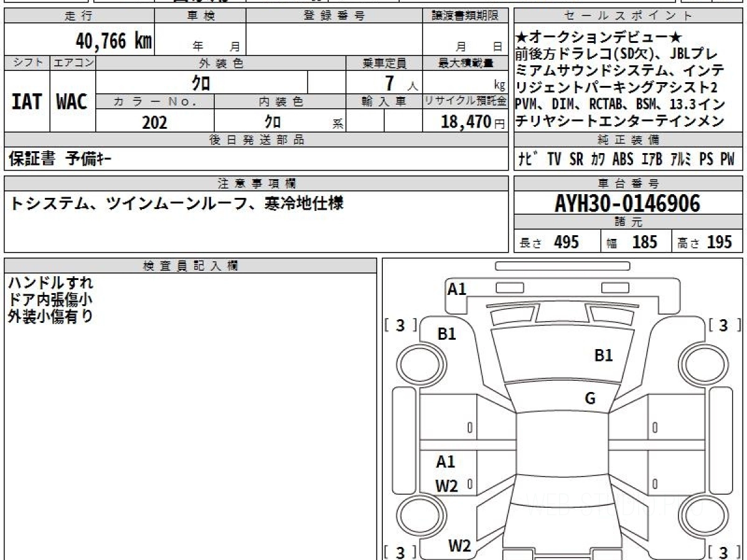The image size is (747, 560).
Task: Select the 外装色 header cell
Action: tap(221, 63)
